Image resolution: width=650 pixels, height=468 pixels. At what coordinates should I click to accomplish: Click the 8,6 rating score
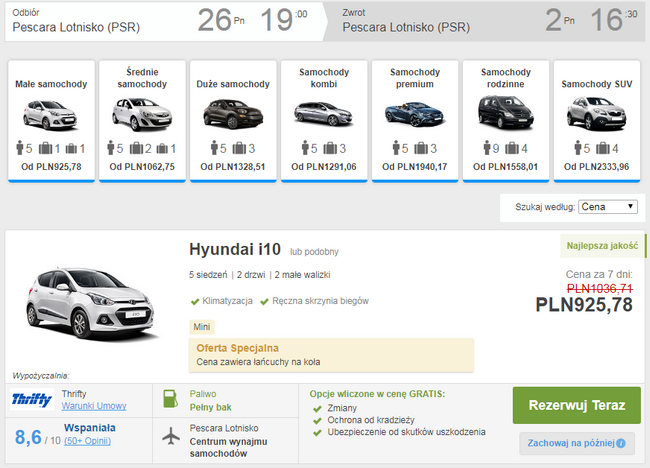pos(28,437)
